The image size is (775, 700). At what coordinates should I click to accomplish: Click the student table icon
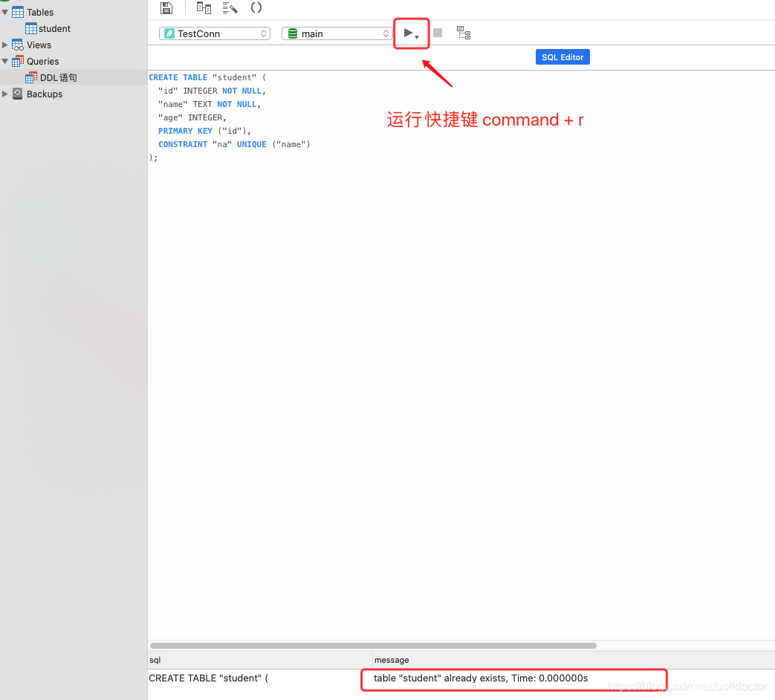[x=30, y=29]
